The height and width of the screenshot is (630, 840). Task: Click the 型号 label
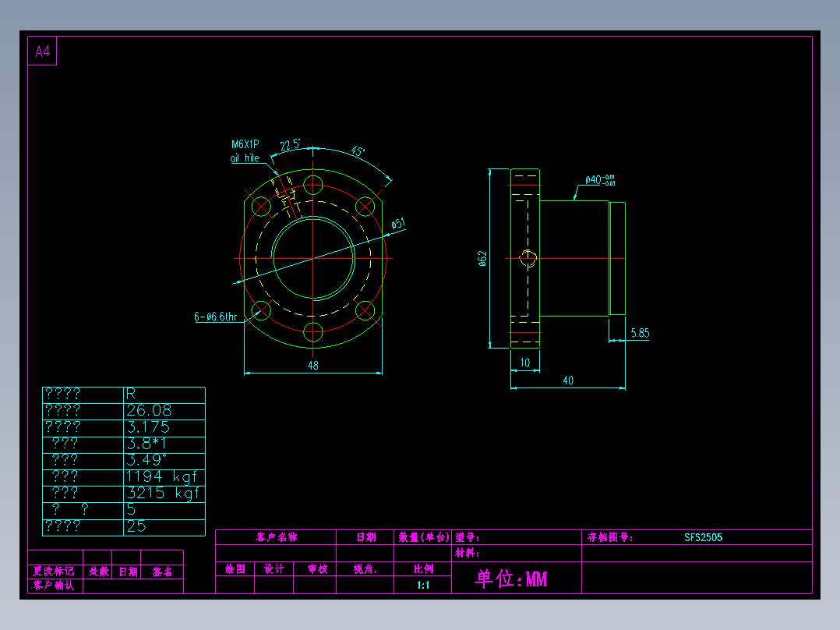pos(468,537)
